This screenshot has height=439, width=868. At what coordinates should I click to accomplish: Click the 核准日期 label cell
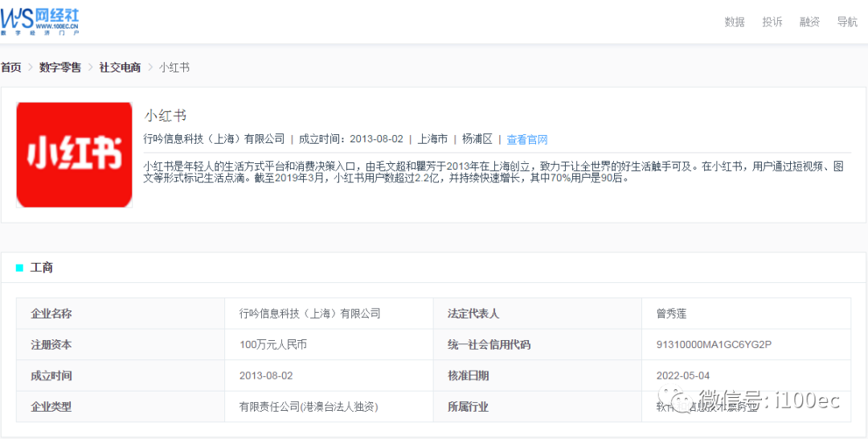point(538,375)
